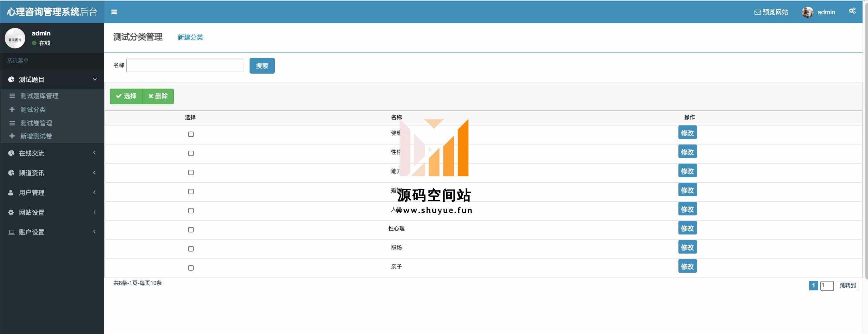This screenshot has height=334, width=868.
Task: Click the 心理咨询管理系统后台 logo title
Action: coord(52,12)
